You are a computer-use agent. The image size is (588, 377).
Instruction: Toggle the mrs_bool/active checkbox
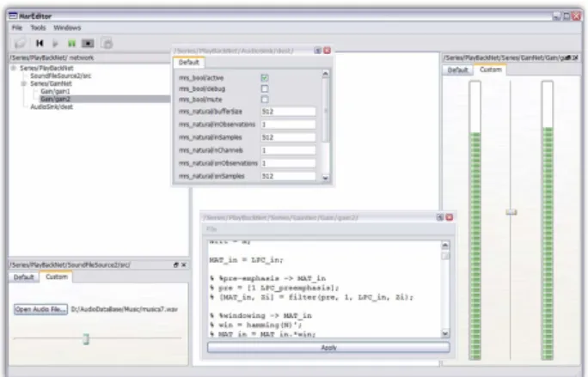[265, 78]
